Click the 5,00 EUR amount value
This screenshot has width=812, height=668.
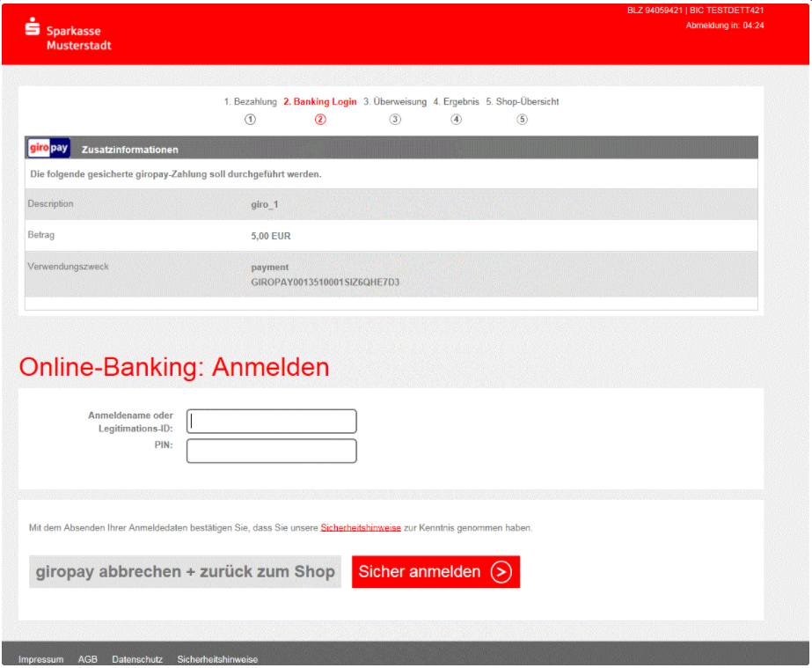(271, 236)
